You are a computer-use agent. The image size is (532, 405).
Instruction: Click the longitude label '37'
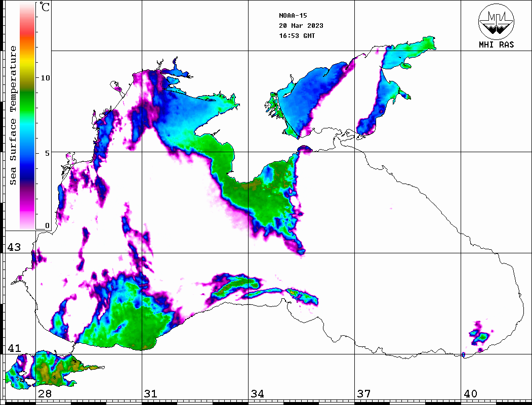364,394
